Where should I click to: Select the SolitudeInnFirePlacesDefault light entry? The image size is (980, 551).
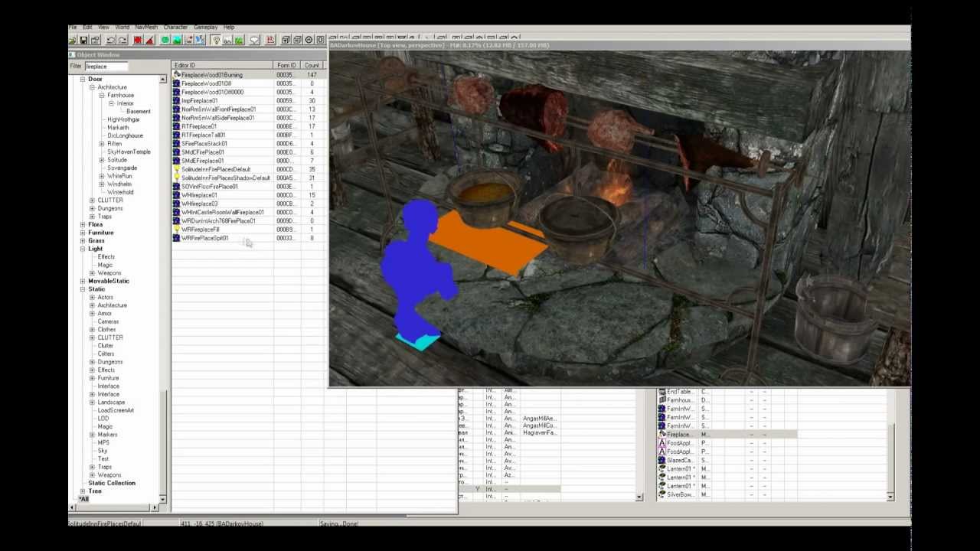click(249, 169)
